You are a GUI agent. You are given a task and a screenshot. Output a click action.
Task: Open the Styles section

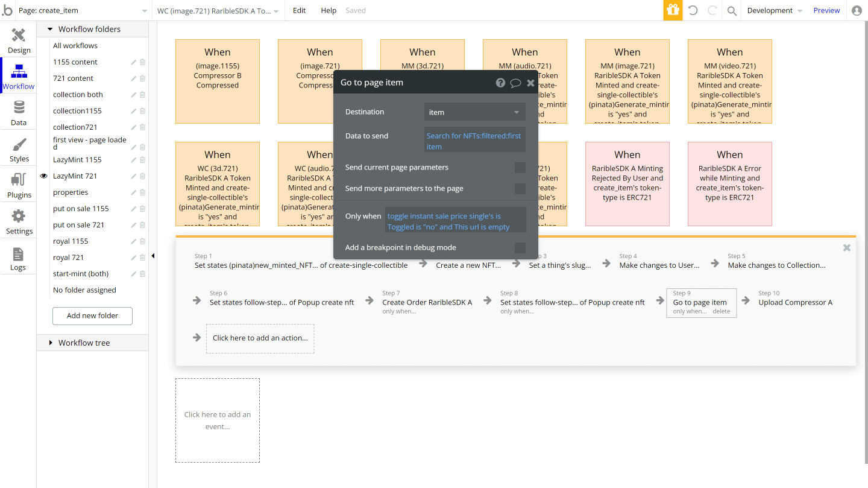coord(19,149)
